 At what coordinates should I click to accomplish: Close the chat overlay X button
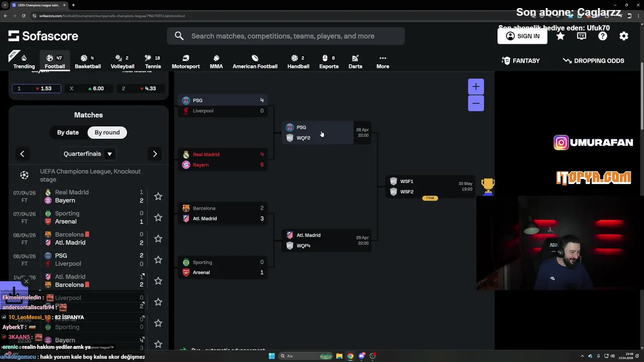pyautogui.click(x=26, y=281)
